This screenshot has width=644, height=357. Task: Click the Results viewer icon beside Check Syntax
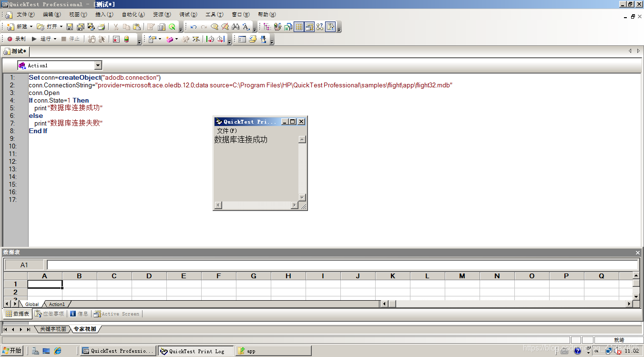coord(162,27)
